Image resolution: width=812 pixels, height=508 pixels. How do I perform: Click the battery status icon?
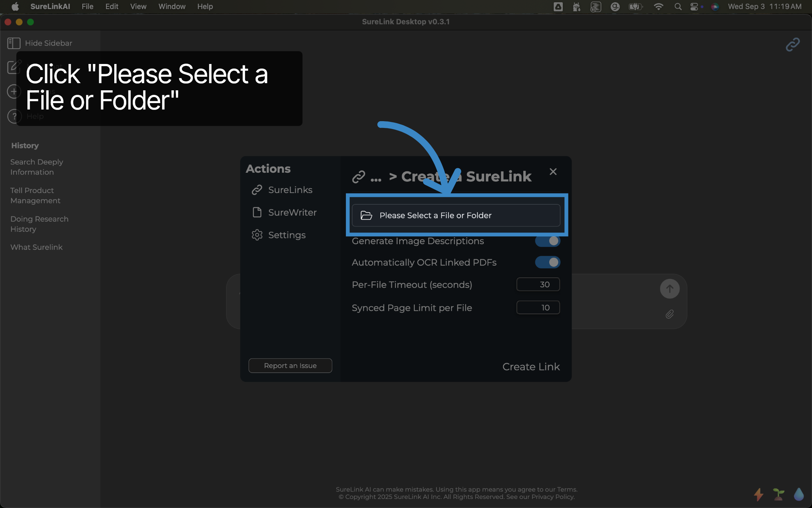(x=635, y=7)
